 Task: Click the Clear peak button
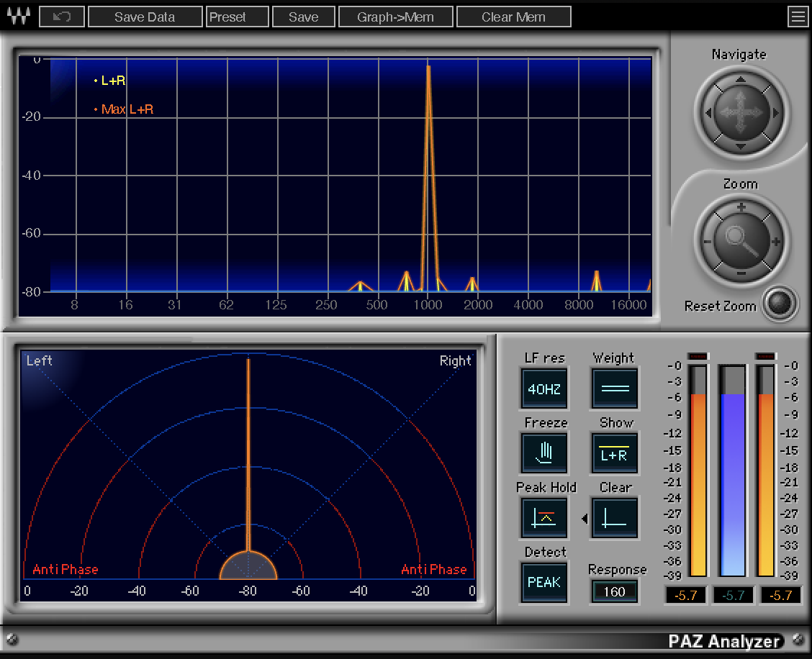click(615, 518)
